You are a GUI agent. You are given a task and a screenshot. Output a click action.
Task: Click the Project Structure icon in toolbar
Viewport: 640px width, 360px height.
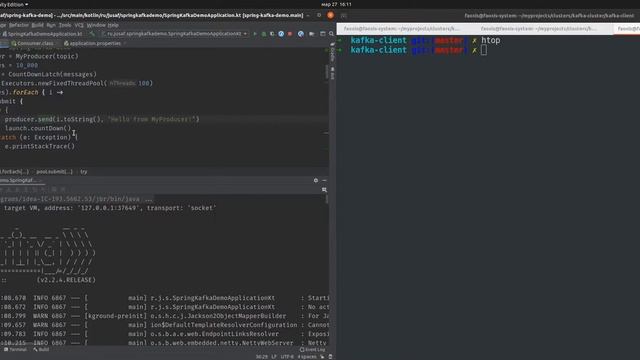click(x=322, y=34)
